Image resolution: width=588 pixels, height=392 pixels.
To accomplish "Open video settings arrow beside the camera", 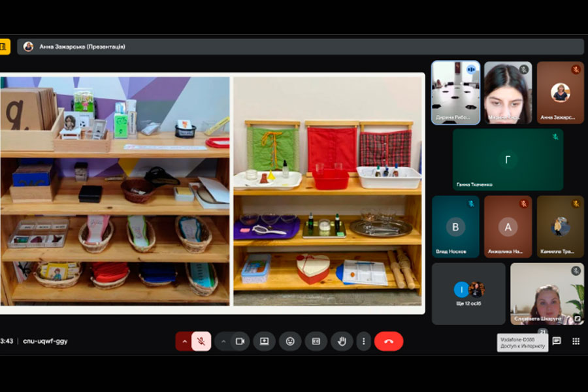I will (x=223, y=341).
